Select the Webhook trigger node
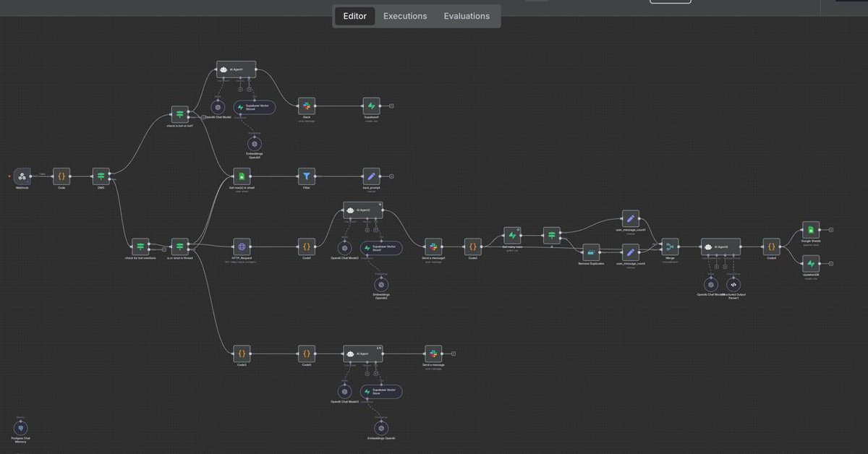This screenshot has width=868, height=454. (22, 176)
